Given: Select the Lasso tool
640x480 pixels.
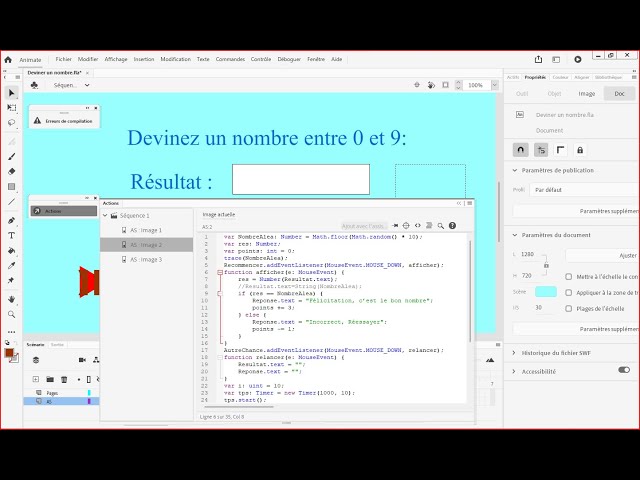Looking at the screenshot, I should pyautogui.click(x=11, y=122).
